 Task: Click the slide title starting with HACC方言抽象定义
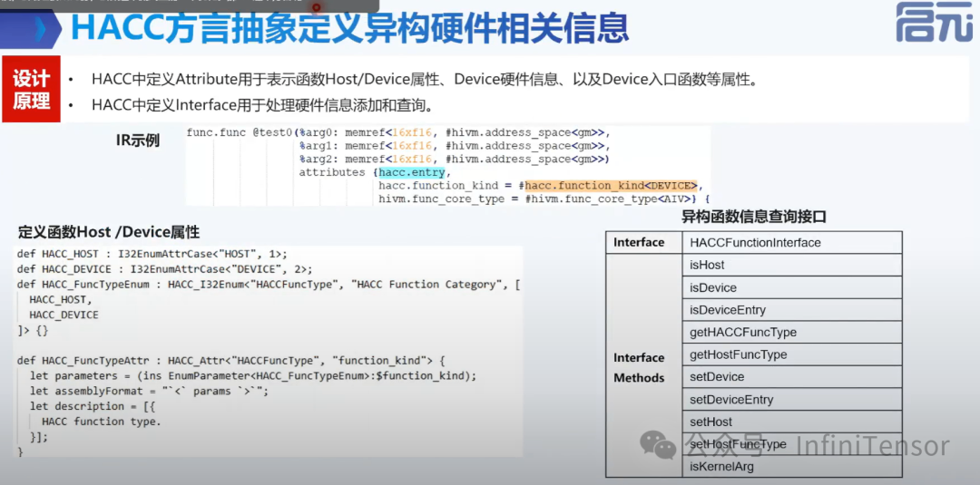point(349,28)
